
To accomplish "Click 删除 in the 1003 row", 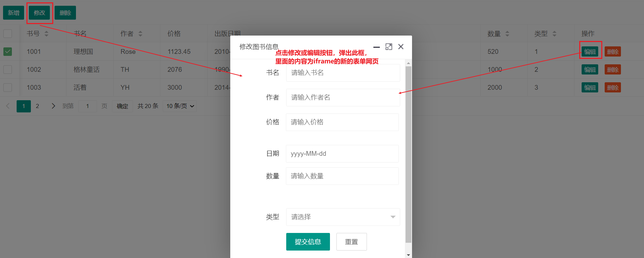I will 612,87.
